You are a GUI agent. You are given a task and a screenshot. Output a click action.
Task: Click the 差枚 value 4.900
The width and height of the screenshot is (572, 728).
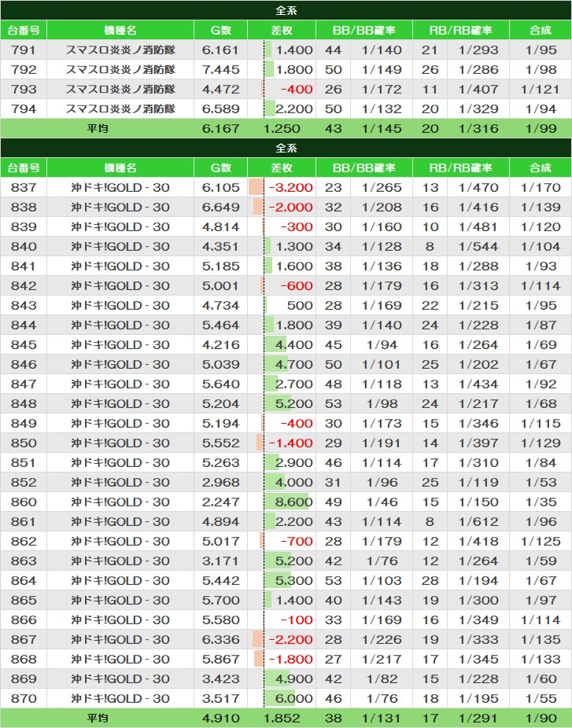[x=294, y=678]
